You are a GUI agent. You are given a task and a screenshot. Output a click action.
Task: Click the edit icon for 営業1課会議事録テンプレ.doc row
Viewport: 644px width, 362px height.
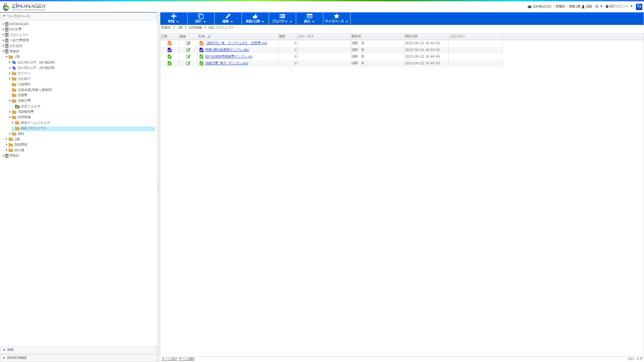pyautogui.click(x=188, y=50)
